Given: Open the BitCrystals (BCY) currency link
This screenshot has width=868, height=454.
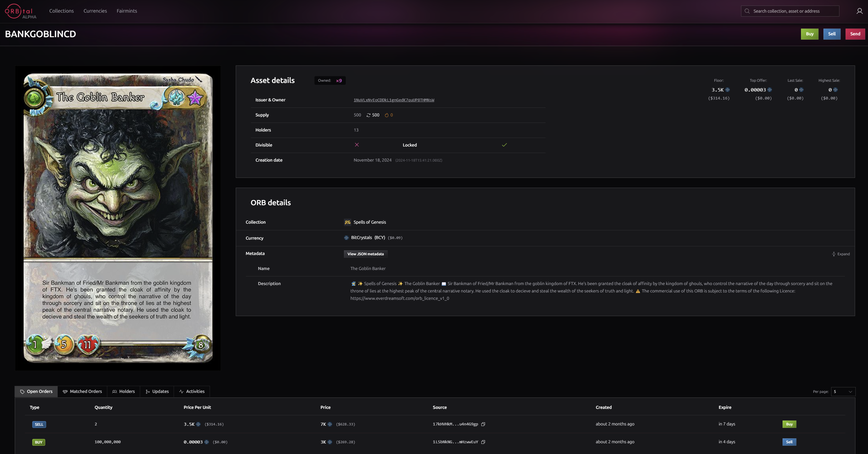Looking at the screenshot, I should point(368,238).
